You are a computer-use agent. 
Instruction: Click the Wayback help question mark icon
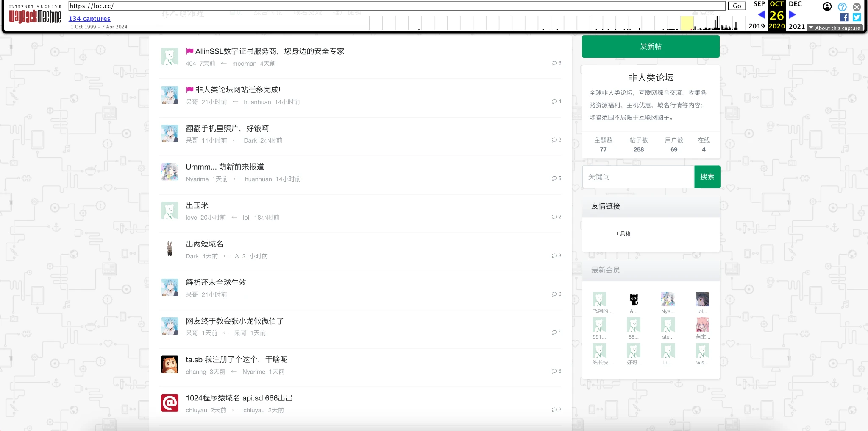[842, 7]
